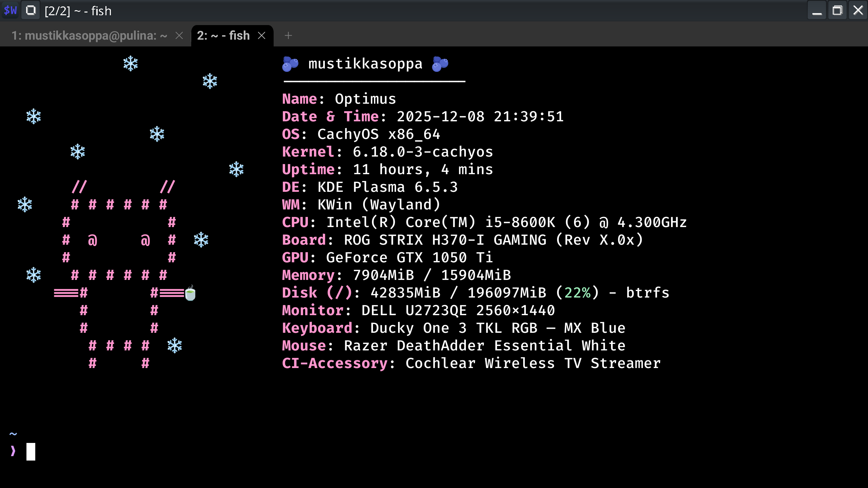The height and width of the screenshot is (488, 868).
Task: Close the mustikkasoppa@pulina tab
Action: [179, 36]
